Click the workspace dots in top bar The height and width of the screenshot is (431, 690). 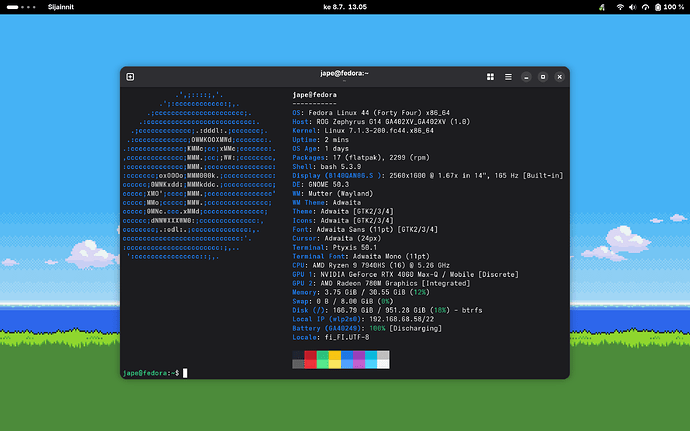[28, 7]
